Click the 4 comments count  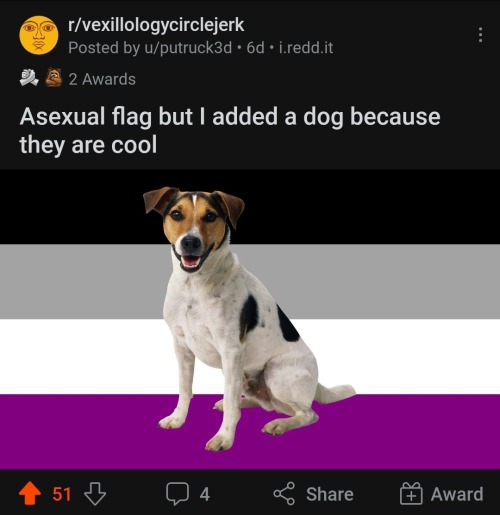click(205, 494)
